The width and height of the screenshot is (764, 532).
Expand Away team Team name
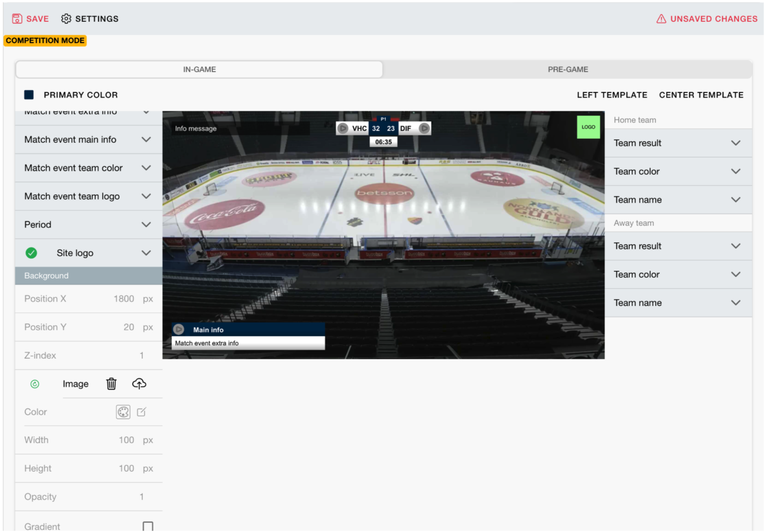pyautogui.click(x=678, y=303)
